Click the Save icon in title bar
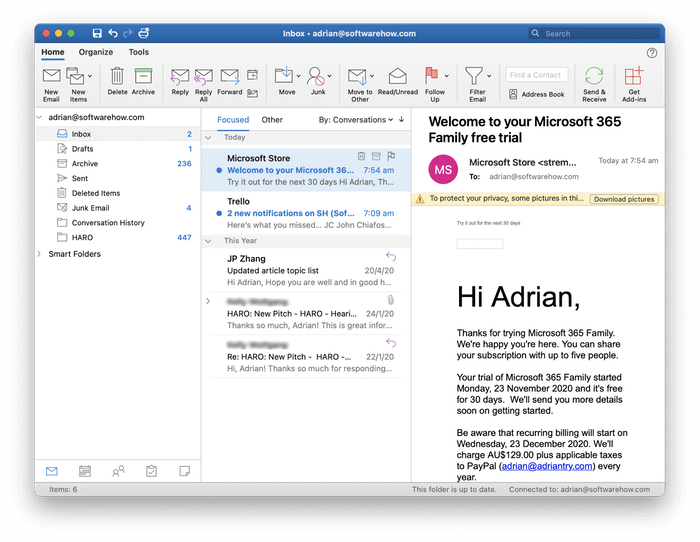This screenshot has width=700, height=542. (97, 33)
